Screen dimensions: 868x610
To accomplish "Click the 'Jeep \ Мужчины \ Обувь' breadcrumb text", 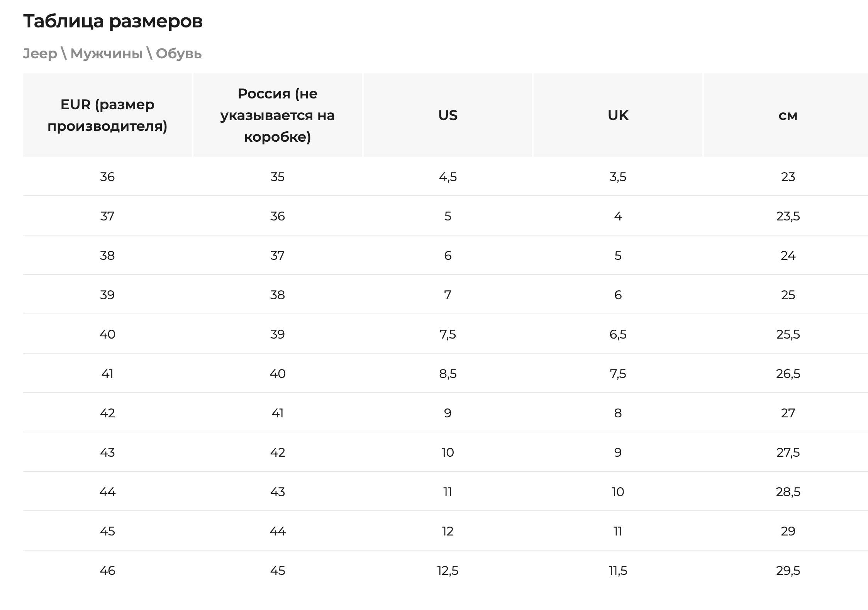I will [112, 54].
